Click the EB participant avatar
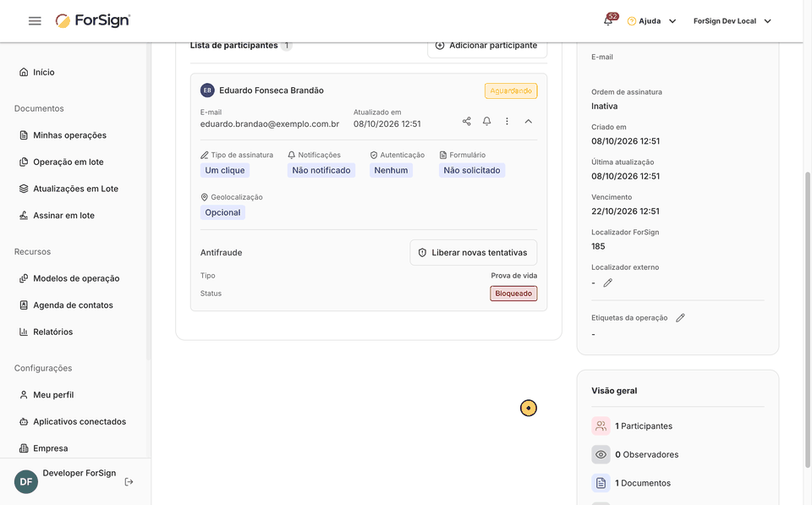The width and height of the screenshot is (812, 505). click(207, 91)
